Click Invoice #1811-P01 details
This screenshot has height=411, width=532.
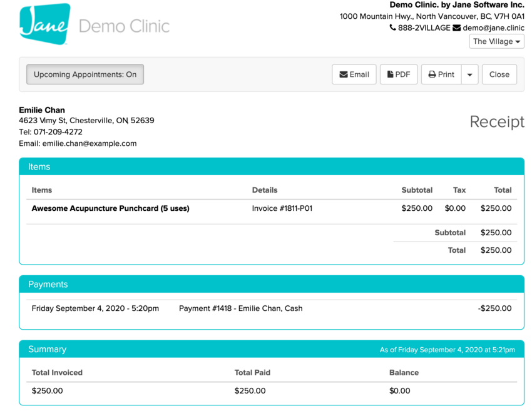click(x=282, y=208)
